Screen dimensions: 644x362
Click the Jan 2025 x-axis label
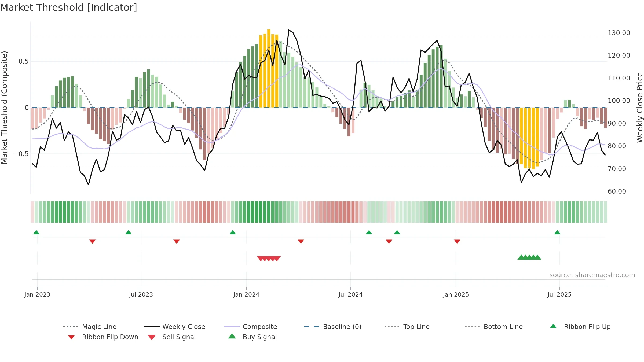coord(456,294)
